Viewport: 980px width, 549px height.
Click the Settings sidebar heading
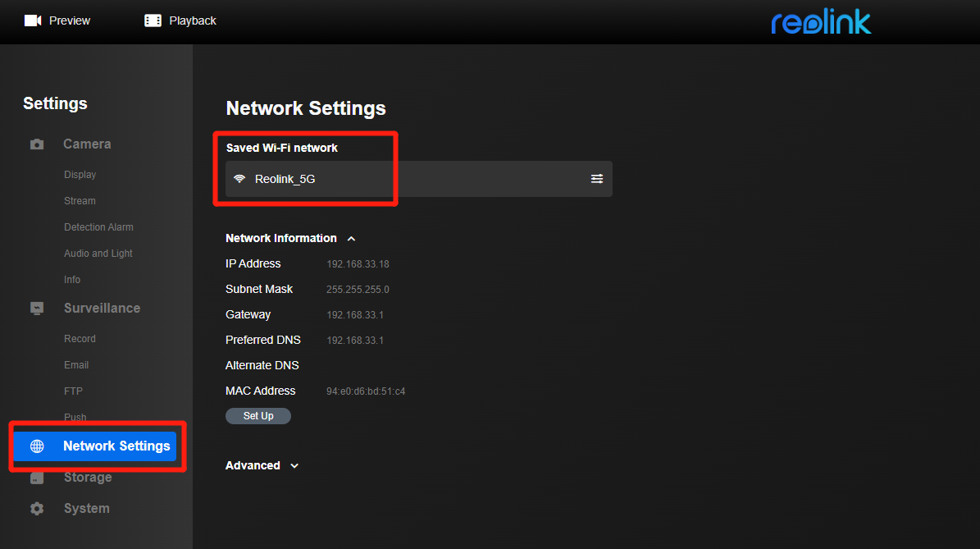(55, 103)
